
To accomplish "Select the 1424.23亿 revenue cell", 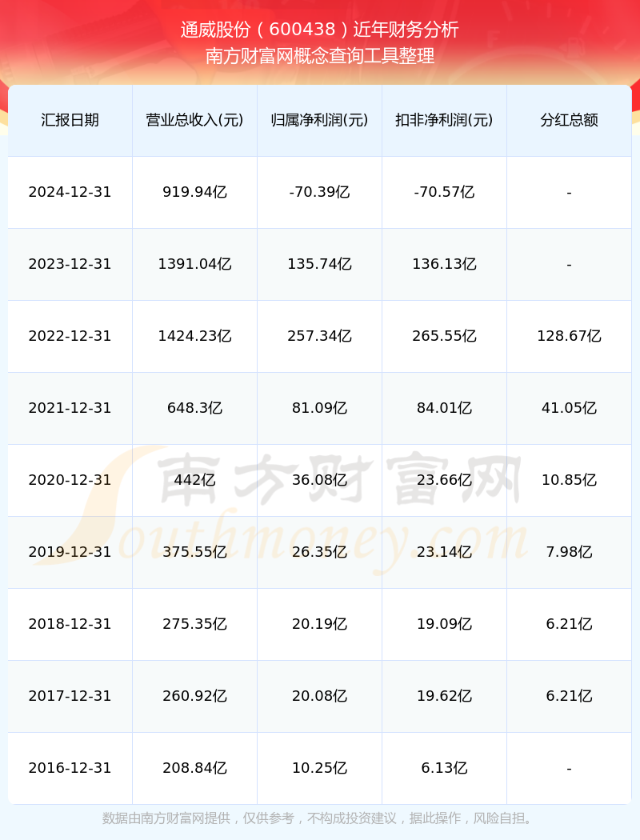I will 195,337.
